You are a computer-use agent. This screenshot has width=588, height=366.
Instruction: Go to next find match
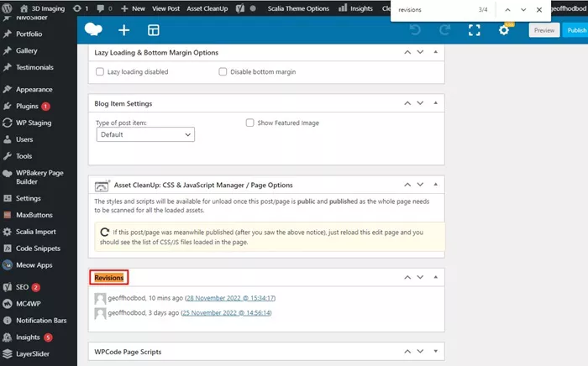(x=523, y=10)
